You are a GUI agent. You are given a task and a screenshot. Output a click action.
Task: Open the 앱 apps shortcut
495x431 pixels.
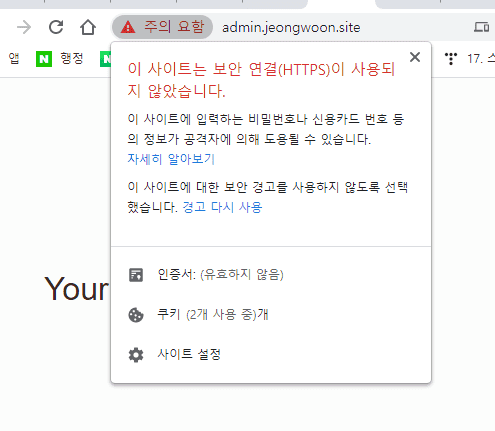coord(14,59)
